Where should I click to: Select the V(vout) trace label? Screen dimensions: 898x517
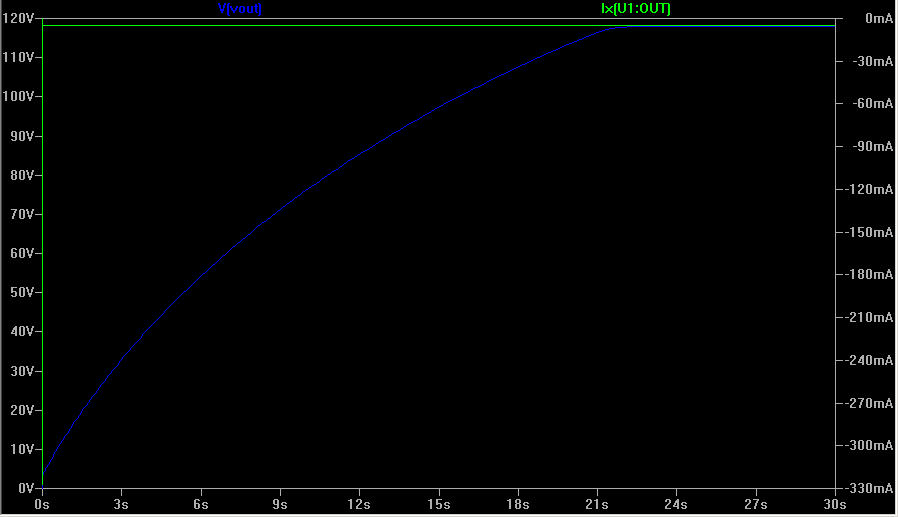239,9
